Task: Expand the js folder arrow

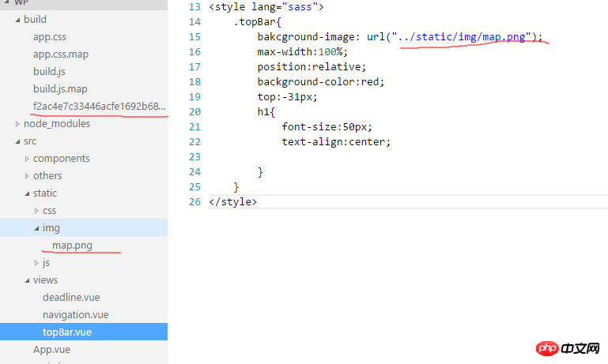Action: pos(36,263)
